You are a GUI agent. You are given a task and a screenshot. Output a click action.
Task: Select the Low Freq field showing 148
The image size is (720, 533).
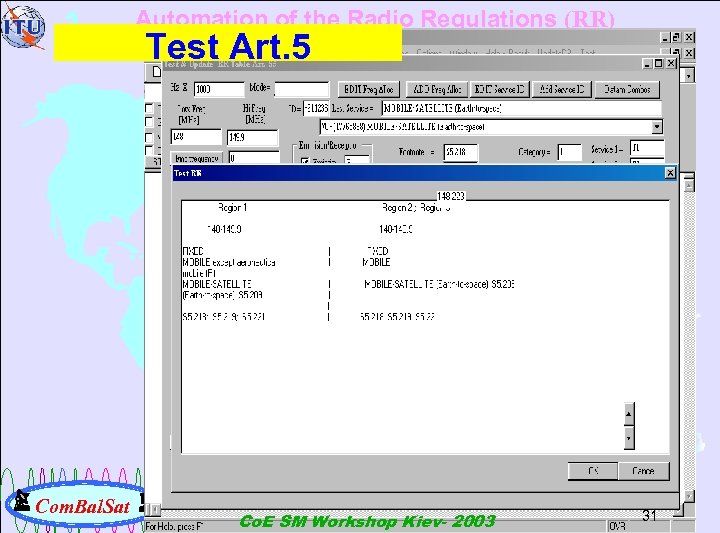196,137
